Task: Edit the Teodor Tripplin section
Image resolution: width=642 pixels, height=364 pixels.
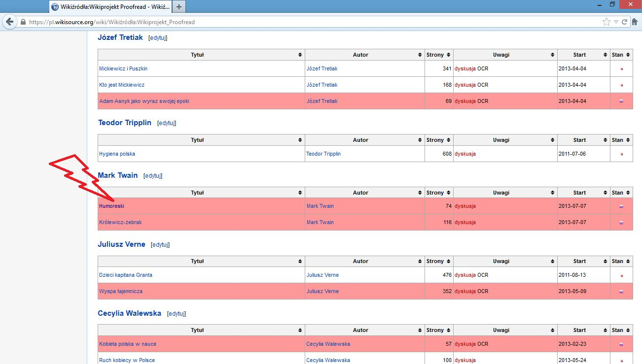Action: (167, 123)
